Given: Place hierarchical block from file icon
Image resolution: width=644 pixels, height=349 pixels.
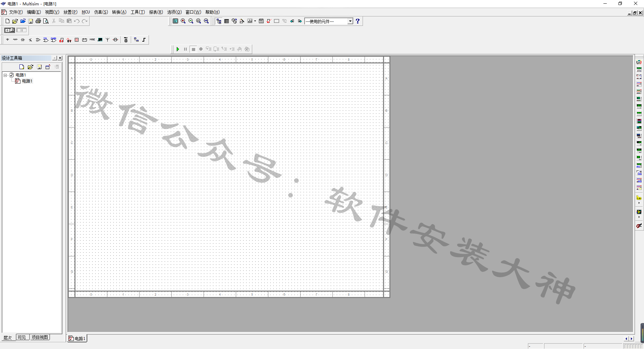Looking at the screenshot, I should tap(136, 40).
